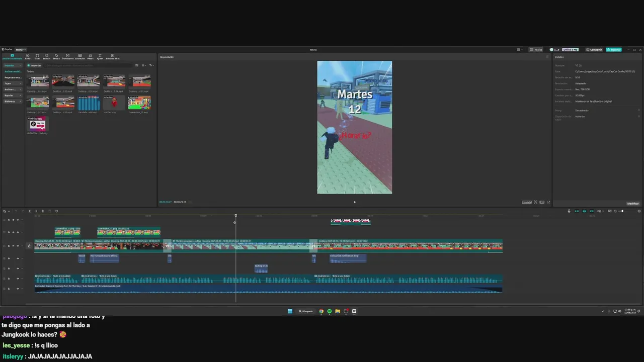Switch media grid view icon
The image size is (644, 362).
click(x=136, y=65)
